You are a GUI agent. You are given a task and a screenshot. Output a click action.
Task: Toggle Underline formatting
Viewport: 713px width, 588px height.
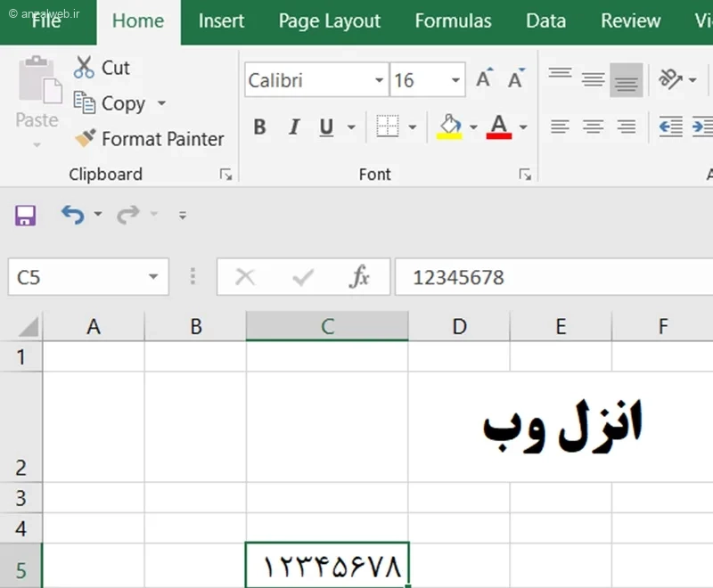click(326, 127)
